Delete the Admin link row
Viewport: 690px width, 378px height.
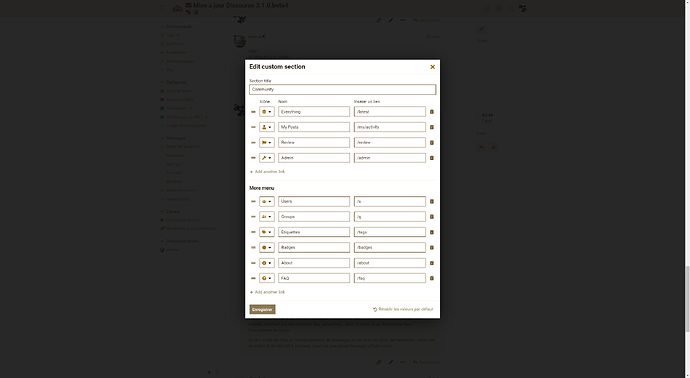(432, 158)
